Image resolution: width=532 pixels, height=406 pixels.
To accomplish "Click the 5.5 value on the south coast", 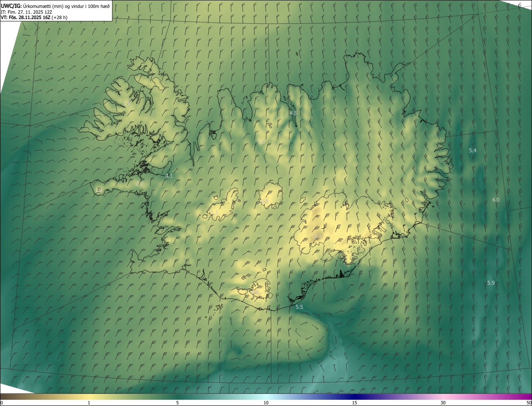I will [299, 307].
